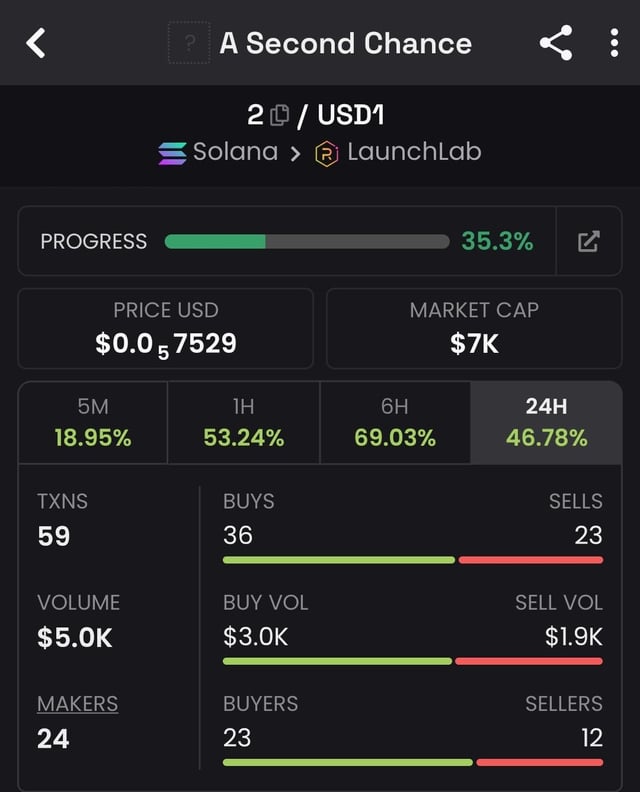Switch to the 6H timeframe tab
This screenshot has width=640, height=792.
(394, 422)
